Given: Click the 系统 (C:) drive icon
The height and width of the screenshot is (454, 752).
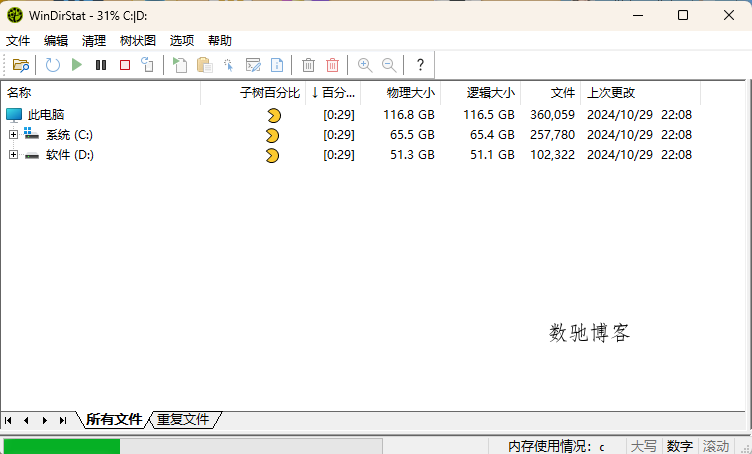Looking at the screenshot, I should (x=32, y=134).
